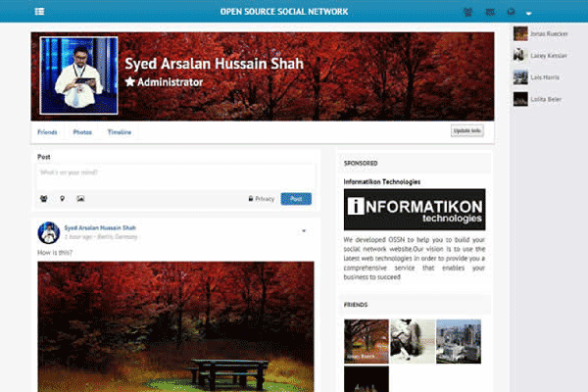
Task: Click the attach photo icon in post box
Action: point(80,199)
